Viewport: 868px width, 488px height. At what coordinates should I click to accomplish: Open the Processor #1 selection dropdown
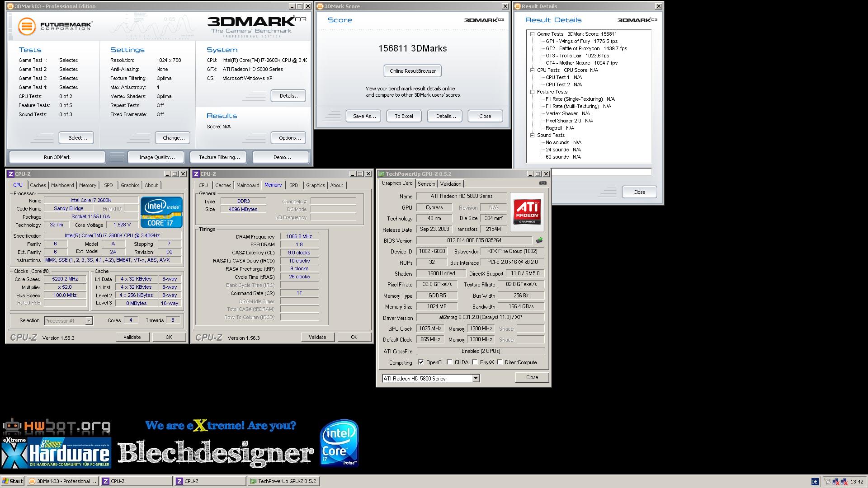click(x=89, y=321)
